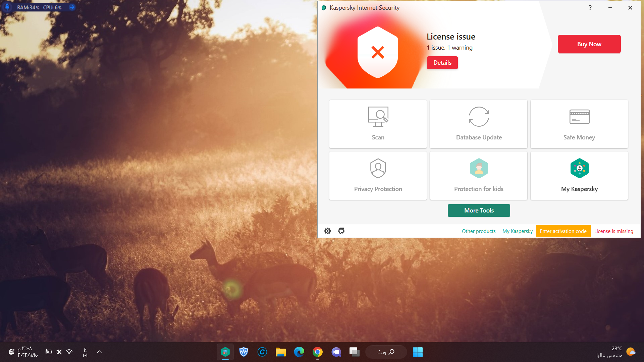This screenshot has width=644, height=362.
Task: Open the My Kaspersky footer link
Action: [518, 231]
